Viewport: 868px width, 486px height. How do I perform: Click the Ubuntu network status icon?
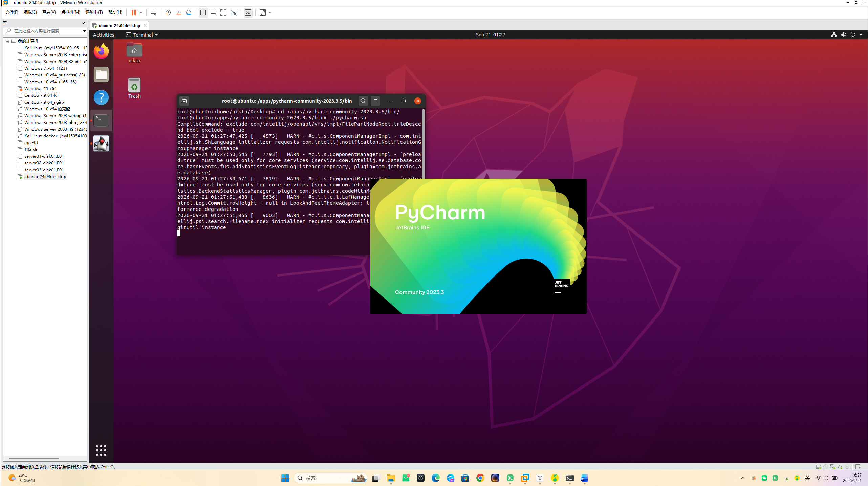pos(834,35)
